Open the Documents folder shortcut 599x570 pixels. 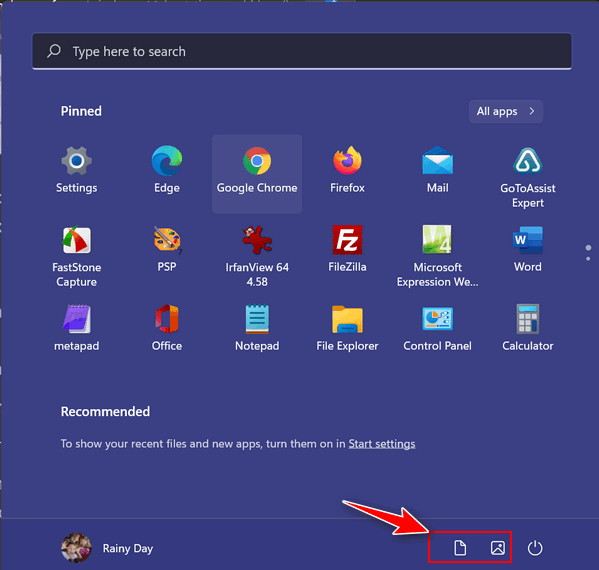point(460,548)
